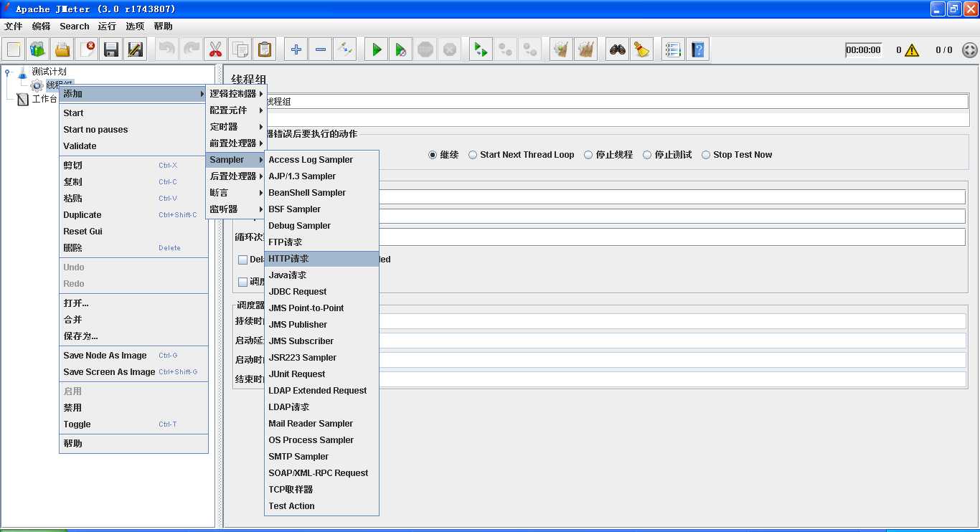
Task: Select the Stop Test Now radio button
Action: pos(706,155)
